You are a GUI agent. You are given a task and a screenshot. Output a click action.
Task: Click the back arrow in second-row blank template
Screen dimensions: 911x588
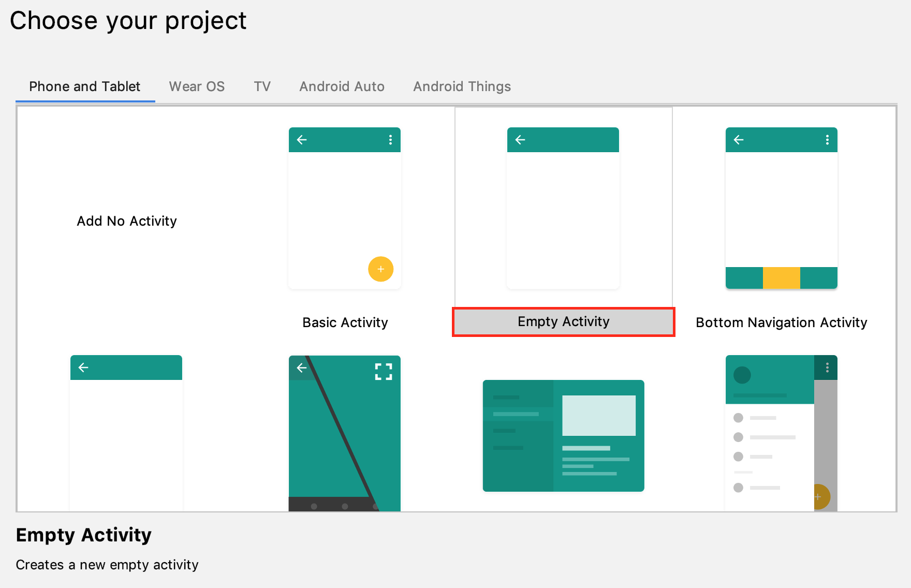click(x=83, y=367)
